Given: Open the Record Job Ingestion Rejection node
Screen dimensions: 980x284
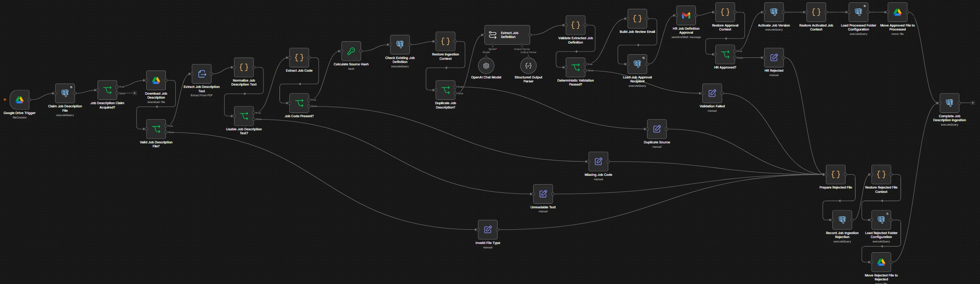Looking at the screenshot, I should pyautogui.click(x=842, y=220).
